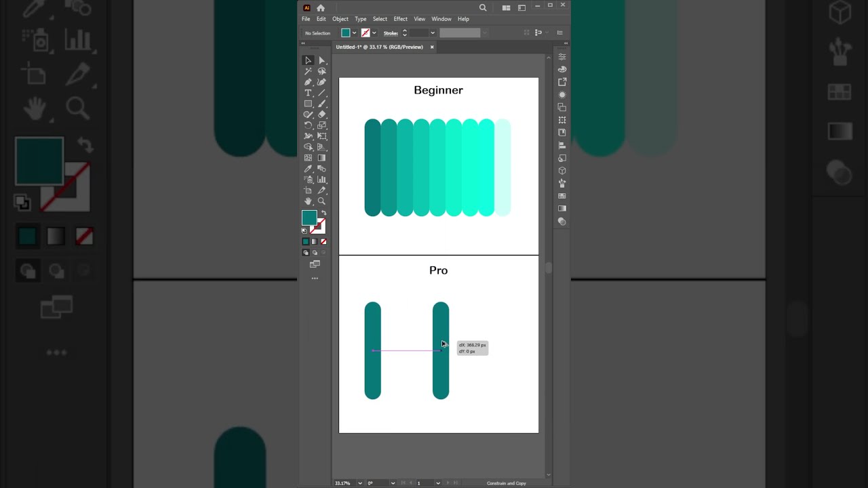This screenshot has width=868, height=488.
Task: Select the Pen tool
Action: 308,82
